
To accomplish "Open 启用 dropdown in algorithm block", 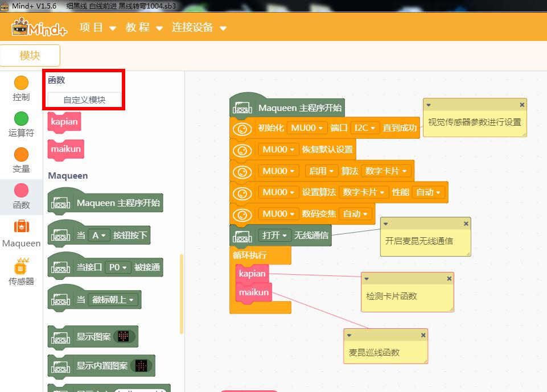I will [321, 171].
